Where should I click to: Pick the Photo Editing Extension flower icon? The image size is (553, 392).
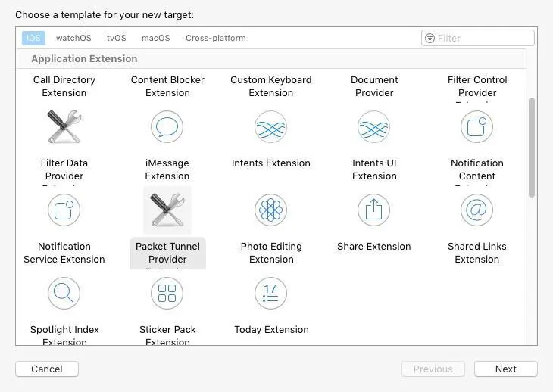coord(270,210)
